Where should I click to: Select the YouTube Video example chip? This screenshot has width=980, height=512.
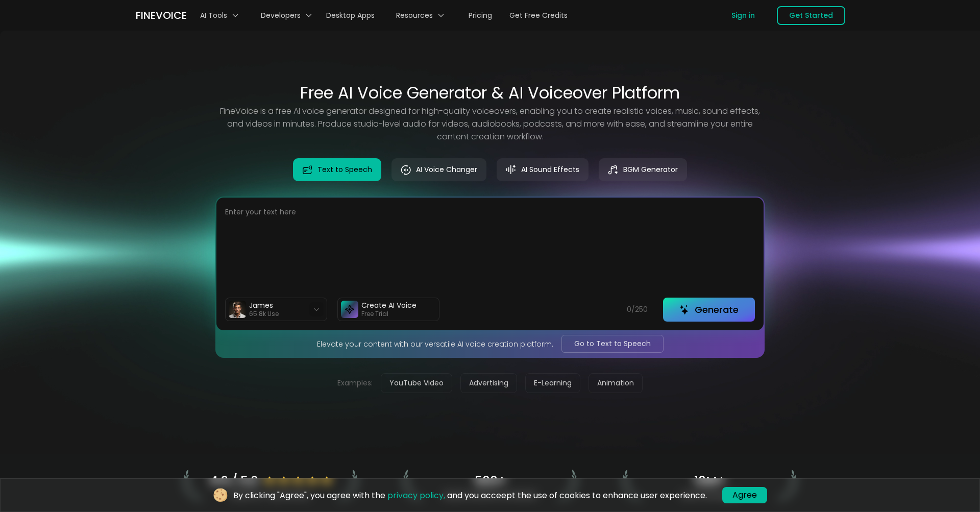[x=416, y=383]
